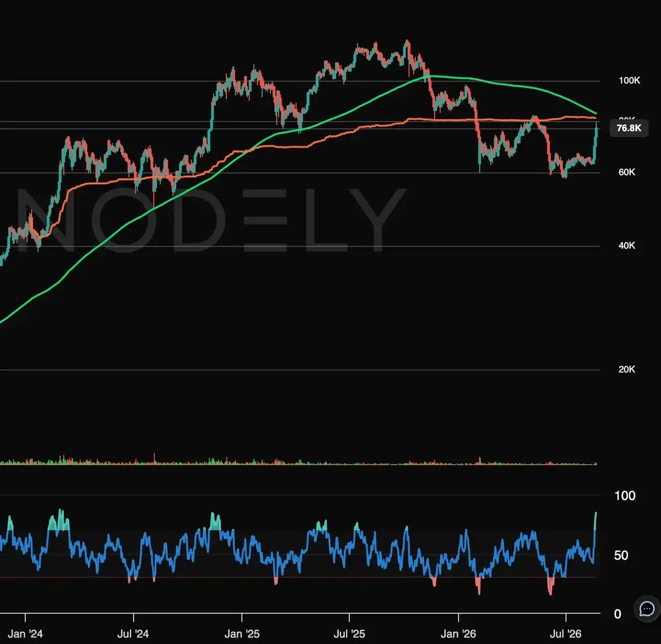661x644 pixels.
Task: Select the 60K price axis label
Action: [627, 172]
